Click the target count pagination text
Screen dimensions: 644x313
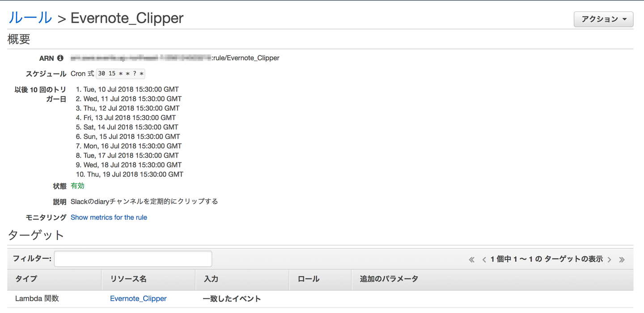[547, 259]
